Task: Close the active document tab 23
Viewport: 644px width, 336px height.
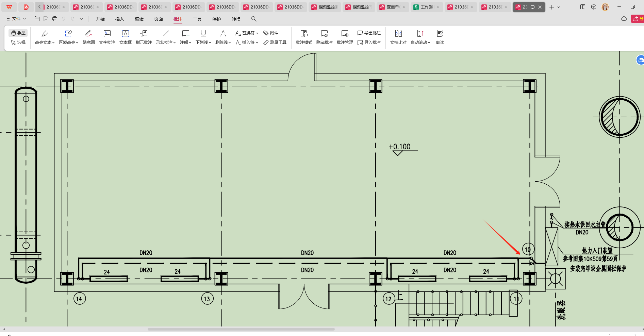Action: tap(540, 7)
